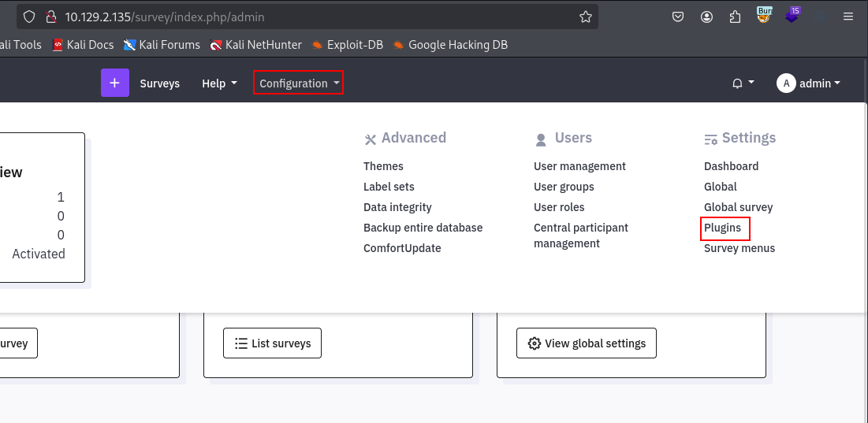Expand the Help dropdown menu
Viewport: 868px width, 423px height.
click(x=219, y=83)
